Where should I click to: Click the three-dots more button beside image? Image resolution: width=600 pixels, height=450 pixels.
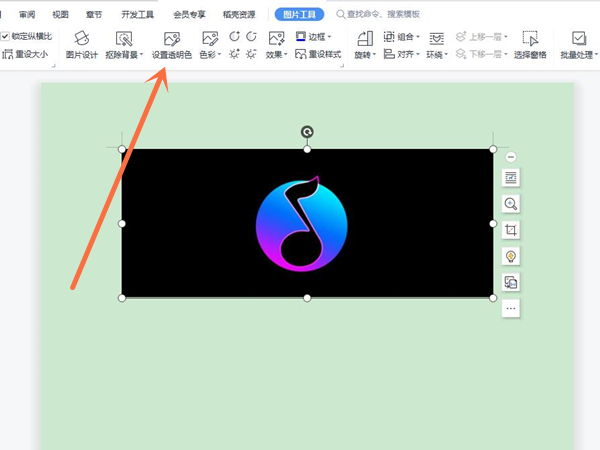pos(511,308)
